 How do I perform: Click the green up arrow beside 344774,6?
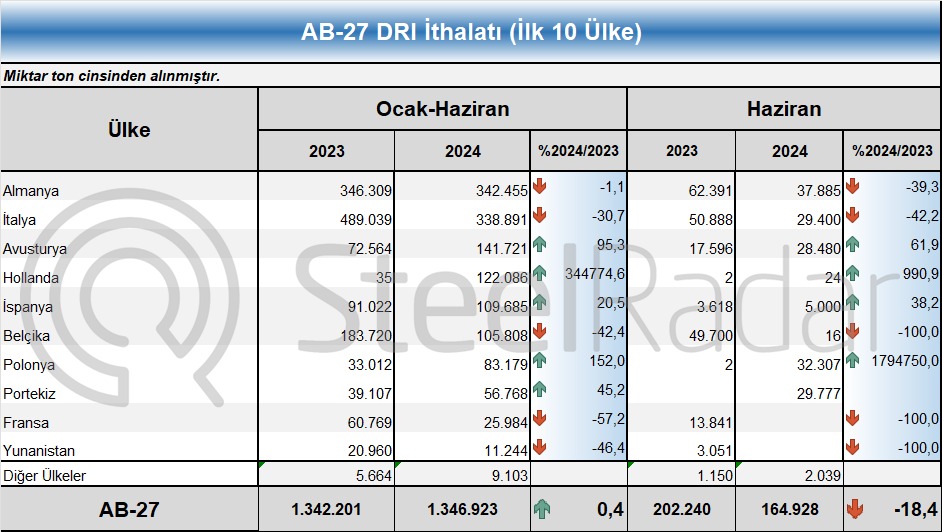point(539,273)
